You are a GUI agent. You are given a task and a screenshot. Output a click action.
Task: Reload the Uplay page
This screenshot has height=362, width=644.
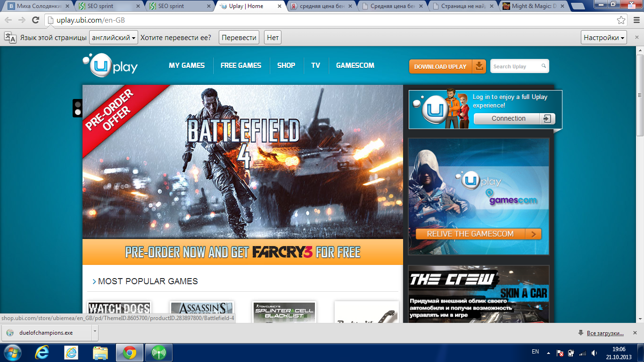click(35, 20)
